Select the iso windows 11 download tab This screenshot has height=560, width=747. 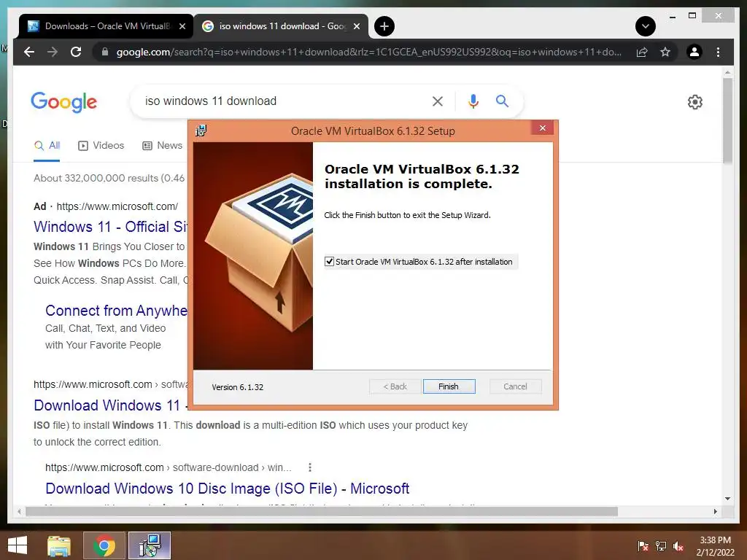281,26
